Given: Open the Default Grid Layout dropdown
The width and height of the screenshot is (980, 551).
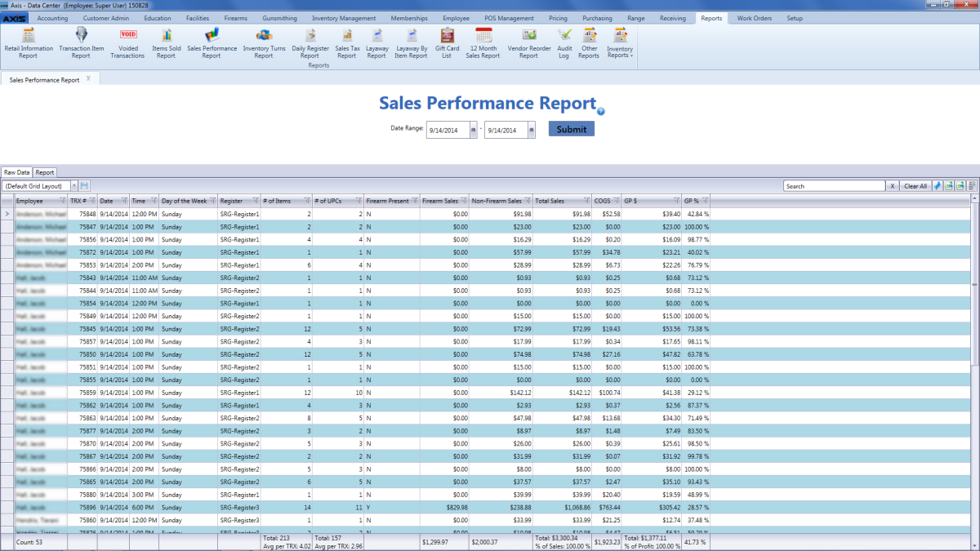Looking at the screenshot, I should (x=73, y=186).
